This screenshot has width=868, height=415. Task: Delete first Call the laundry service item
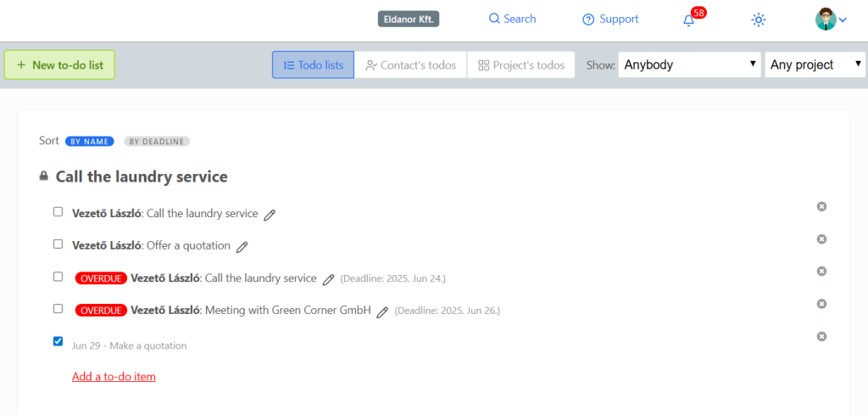coord(821,206)
